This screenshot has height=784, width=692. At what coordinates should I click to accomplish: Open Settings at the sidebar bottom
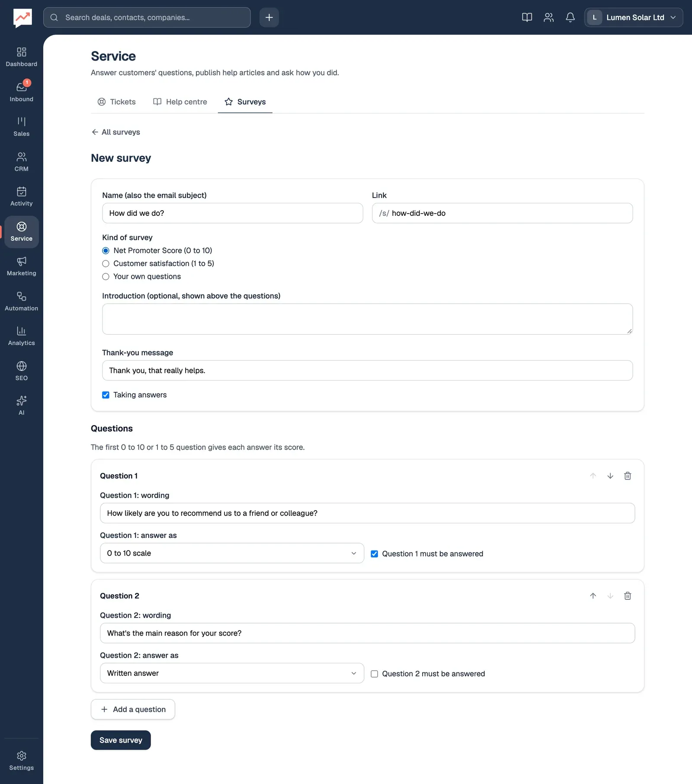[21, 761]
